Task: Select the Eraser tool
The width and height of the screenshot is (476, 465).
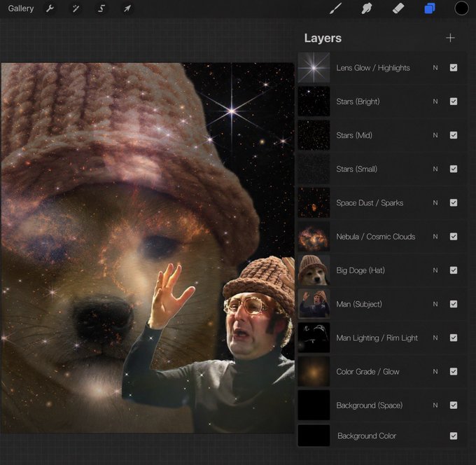Action: point(398,8)
